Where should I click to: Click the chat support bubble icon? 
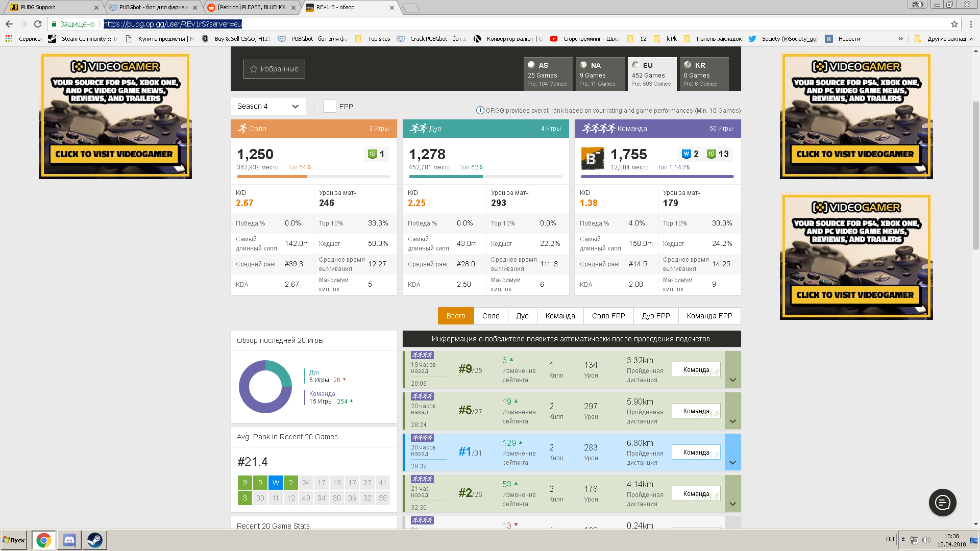pos(942,503)
